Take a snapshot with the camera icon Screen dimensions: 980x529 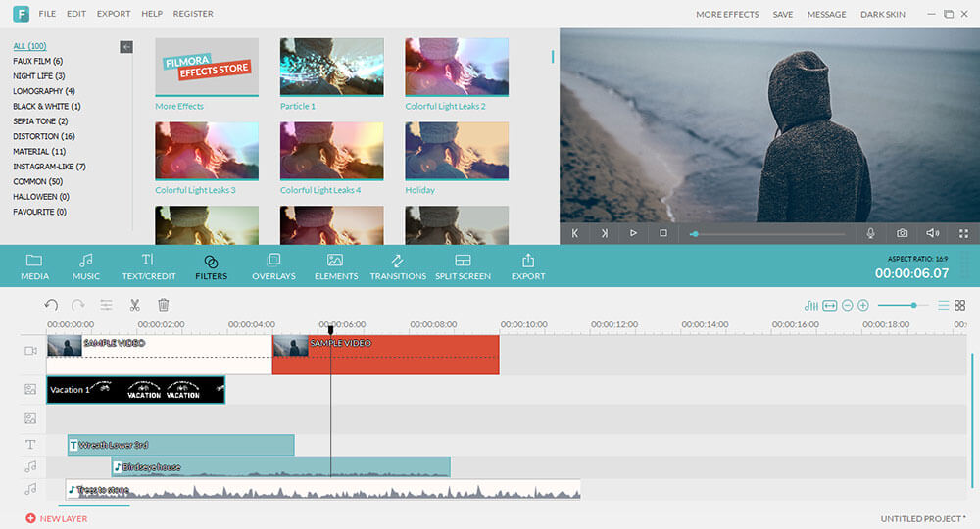click(x=902, y=233)
